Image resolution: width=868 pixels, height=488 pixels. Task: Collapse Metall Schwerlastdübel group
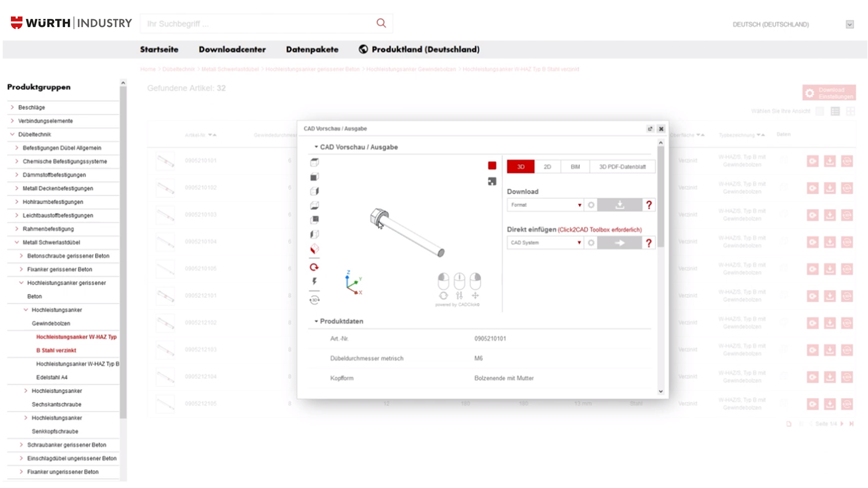pyautogui.click(x=17, y=243)
